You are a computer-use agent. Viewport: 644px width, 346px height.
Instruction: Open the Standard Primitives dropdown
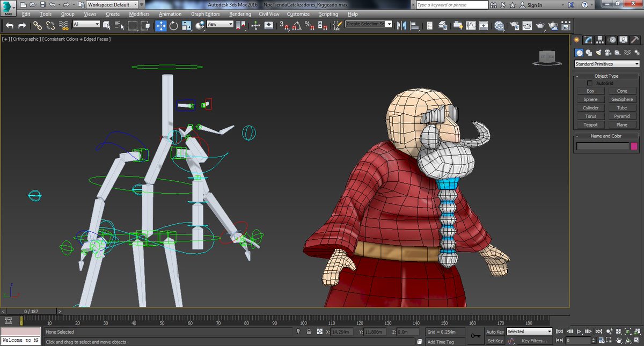(x=607, y=64)
